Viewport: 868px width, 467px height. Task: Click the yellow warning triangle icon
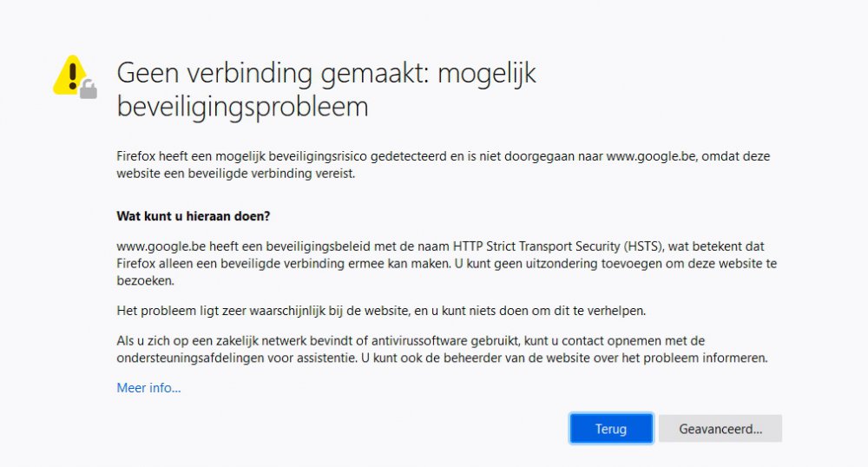point(69,74)
